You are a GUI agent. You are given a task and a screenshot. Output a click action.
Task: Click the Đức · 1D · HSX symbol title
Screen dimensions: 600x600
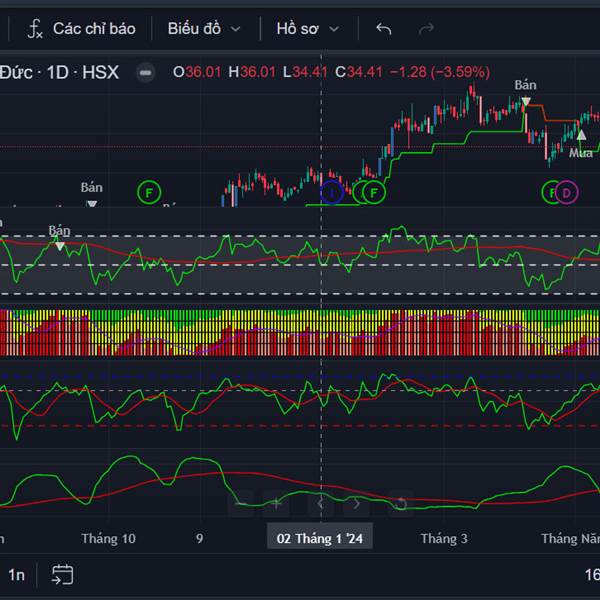59,72
